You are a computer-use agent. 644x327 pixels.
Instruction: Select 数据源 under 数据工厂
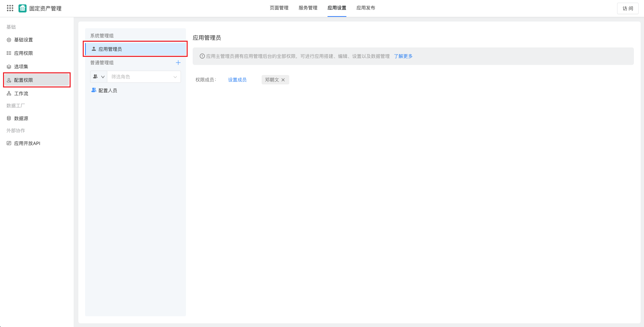pos(21,118)
